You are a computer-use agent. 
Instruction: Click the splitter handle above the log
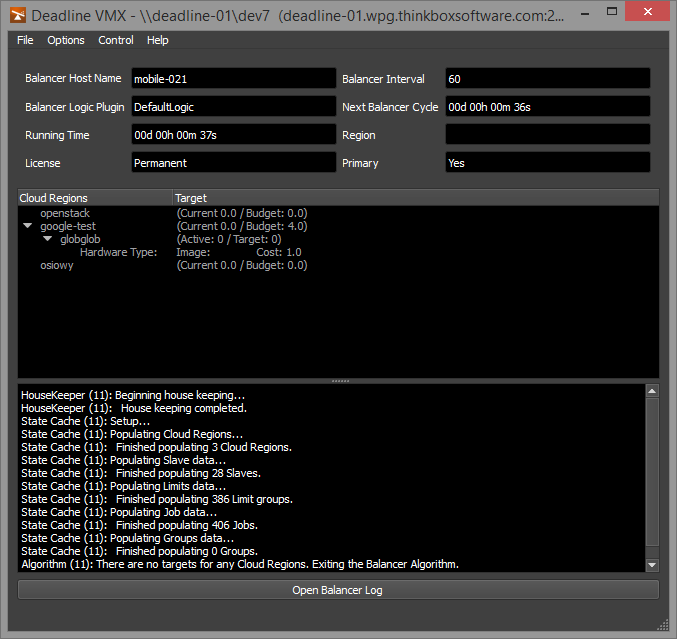click(339, 381)
